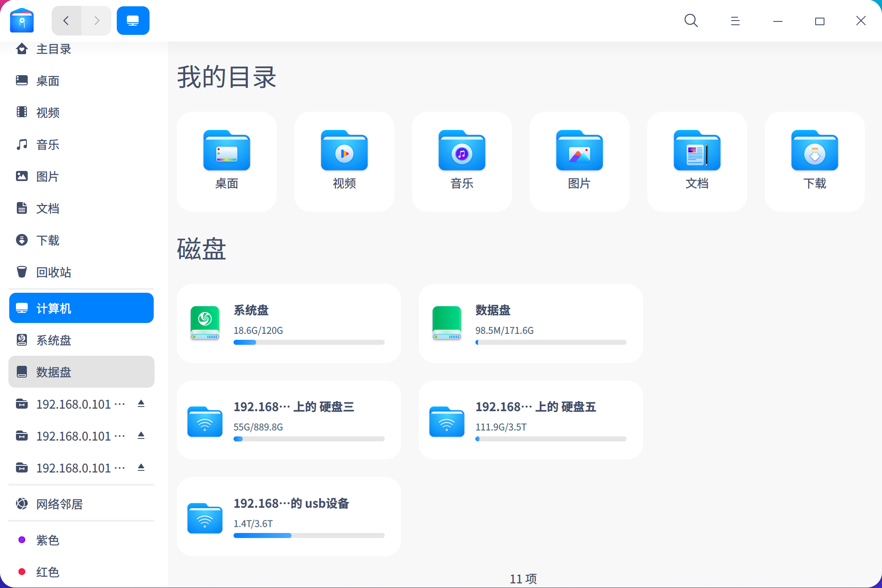The height and width of the screenshot is (588, 882).
Task: Eject the first 192.168.0.101 network drive
Action: [x=141, y=404]
